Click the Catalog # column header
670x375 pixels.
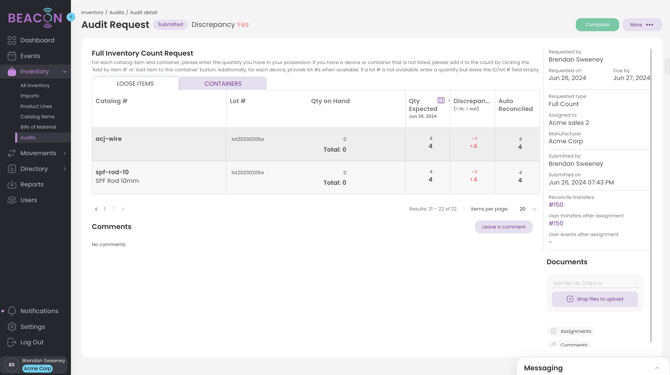click(x=111, y=101)
